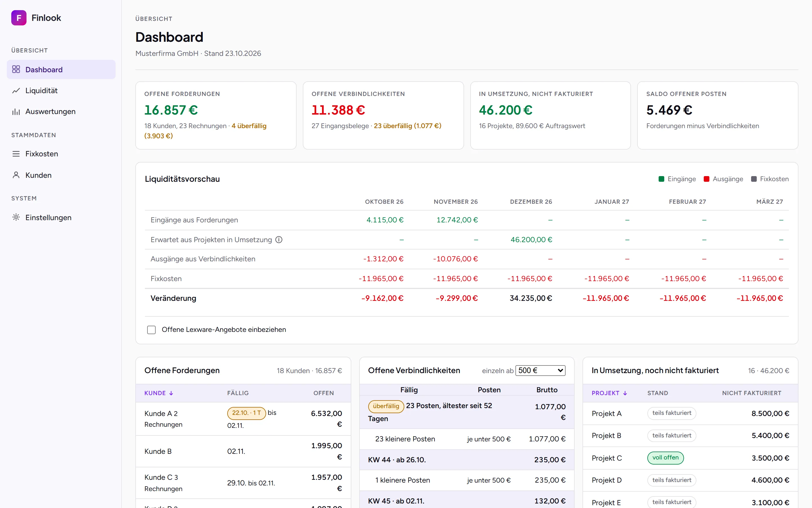Enable Offene Lexware-Angebote einbeziehen checkbox
The width and height of the screenshot is (812, 508).
pyautogui.click(x=151, y=330)
